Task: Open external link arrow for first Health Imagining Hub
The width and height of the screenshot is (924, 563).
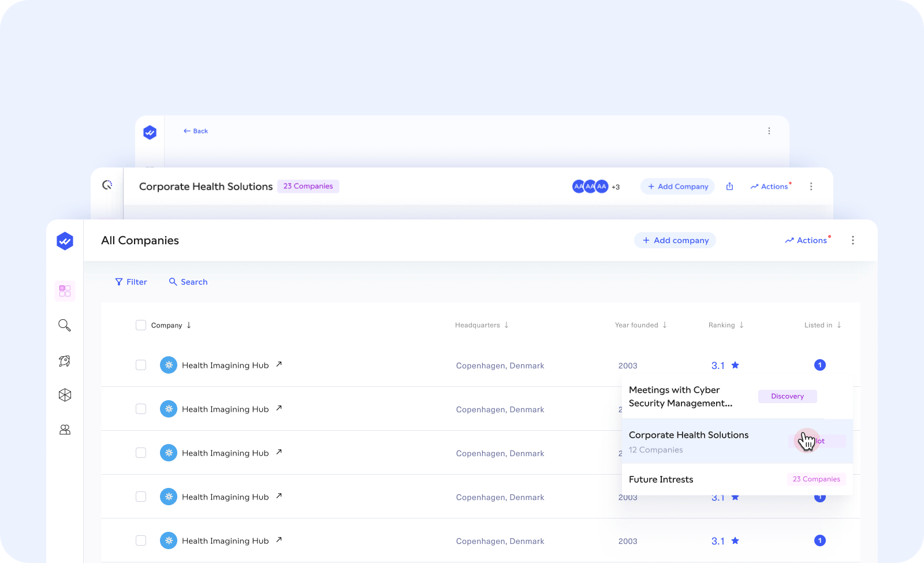Action: coord(279,364)
